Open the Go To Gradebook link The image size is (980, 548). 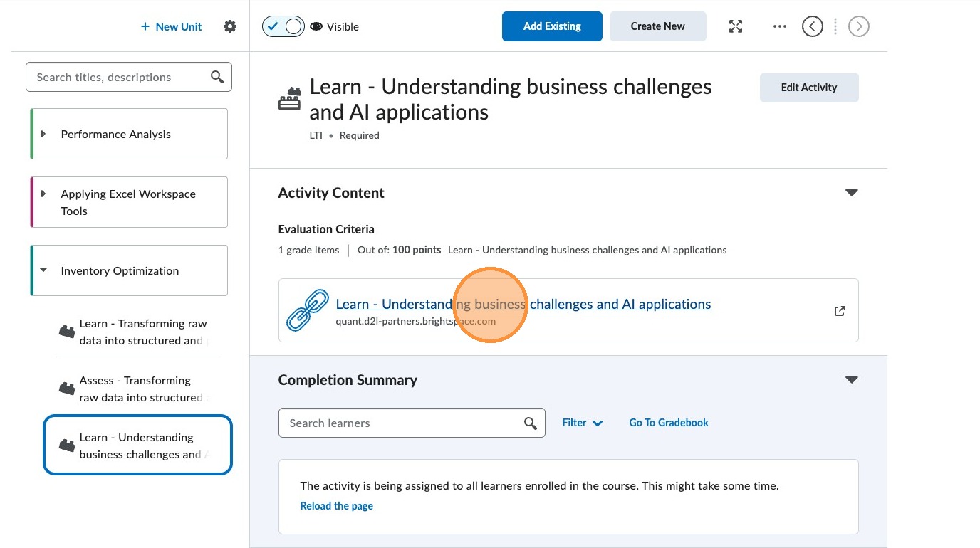click(x=668, y=423)
